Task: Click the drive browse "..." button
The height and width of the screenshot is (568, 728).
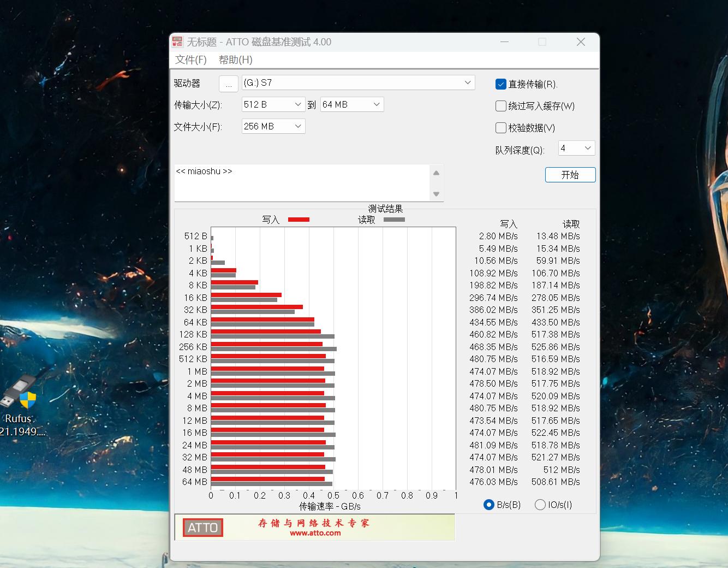Action: [x=229, y=84]
